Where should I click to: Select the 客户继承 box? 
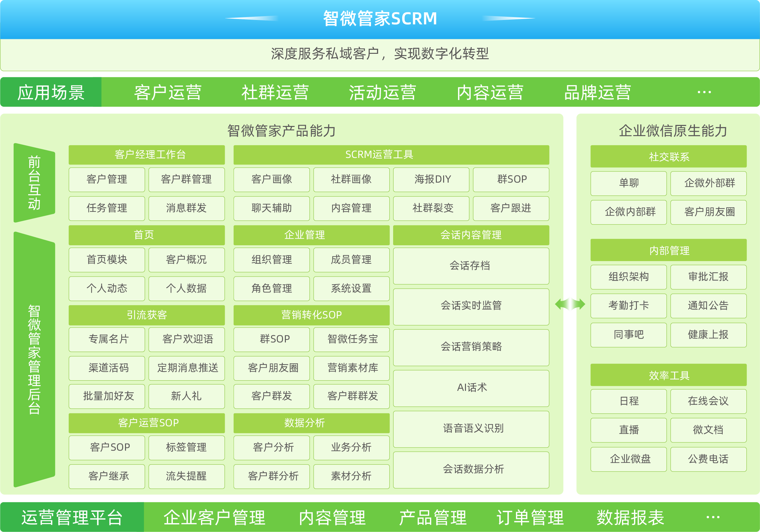[107, 477]
